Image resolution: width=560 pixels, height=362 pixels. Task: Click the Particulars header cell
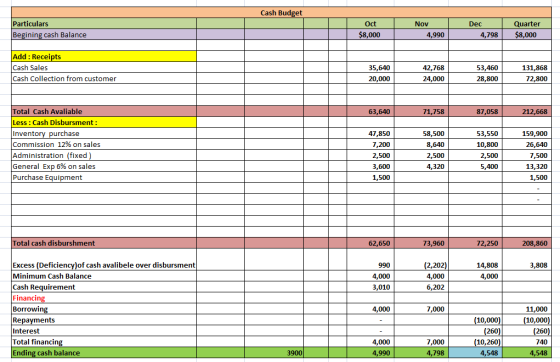pyautogui.click(x=104, y=24)
